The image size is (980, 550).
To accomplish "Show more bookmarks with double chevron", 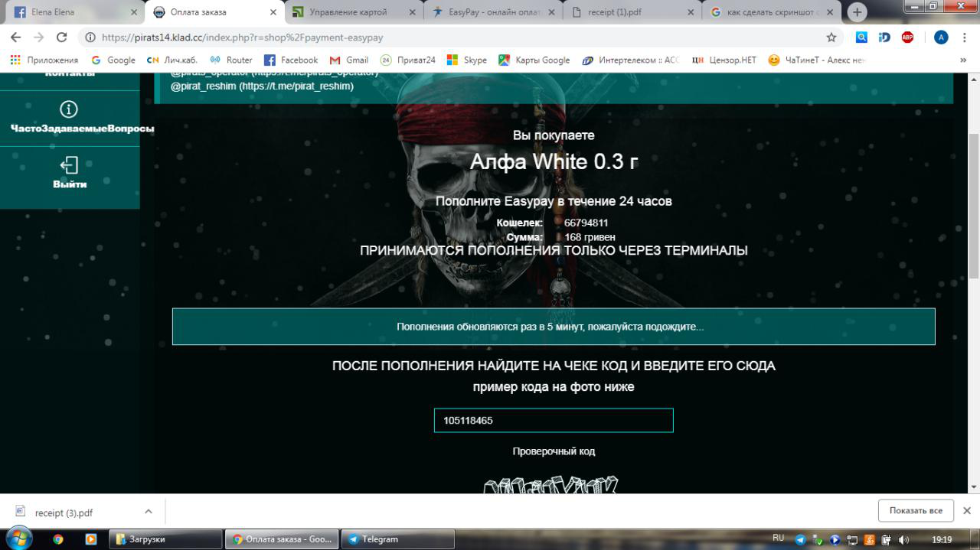I will click(x=963, y=60).
